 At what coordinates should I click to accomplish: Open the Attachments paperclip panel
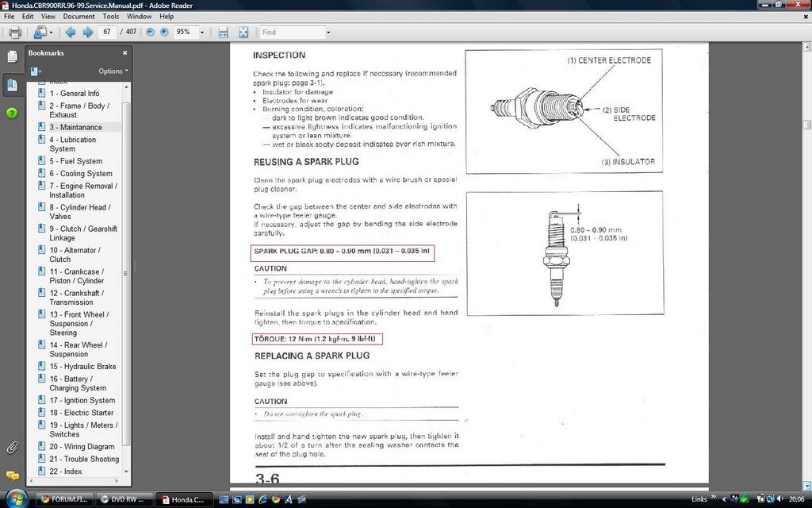pyautogui.click(x=12, y=448)
